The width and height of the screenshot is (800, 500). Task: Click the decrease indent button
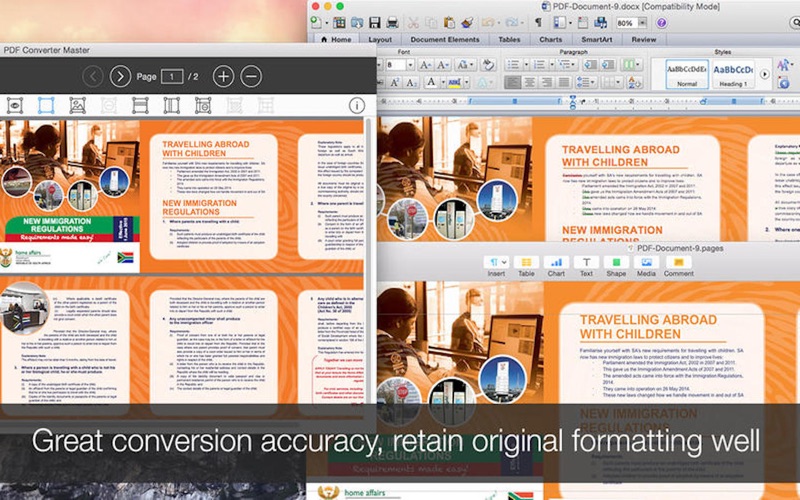point(590,65)
